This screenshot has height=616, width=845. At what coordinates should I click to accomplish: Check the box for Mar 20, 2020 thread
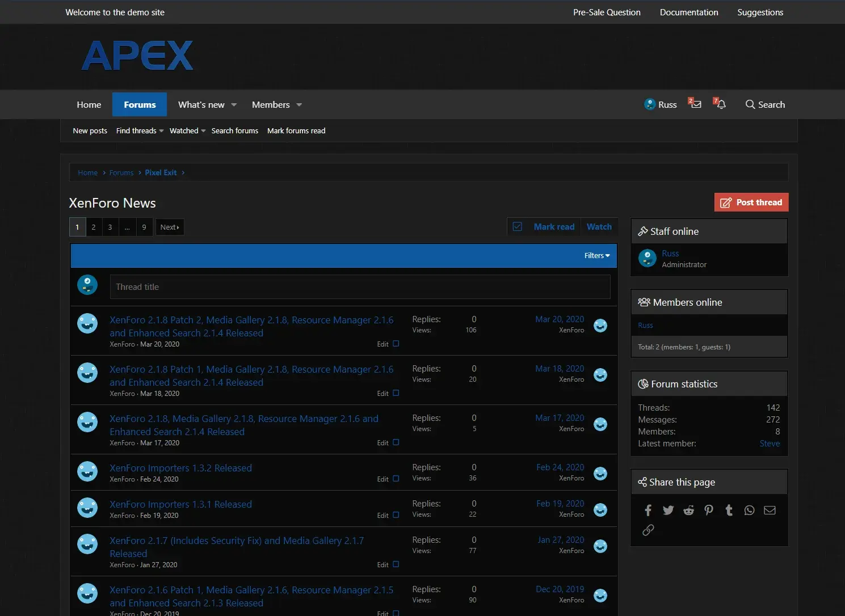(x=396, y=344)
